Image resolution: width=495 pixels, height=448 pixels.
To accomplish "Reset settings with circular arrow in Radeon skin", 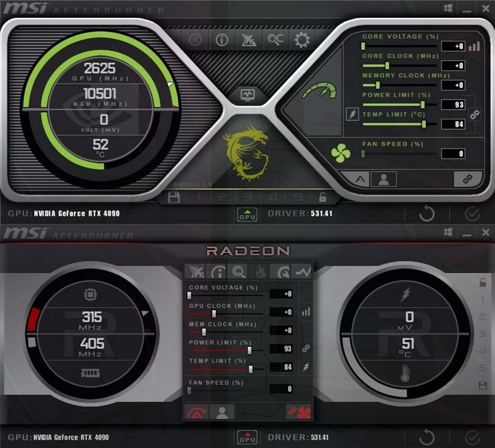I will [427, 438].
